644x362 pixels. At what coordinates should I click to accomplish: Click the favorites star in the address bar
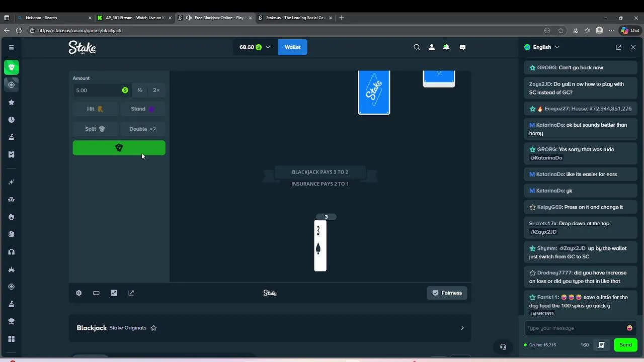[561, 30]
